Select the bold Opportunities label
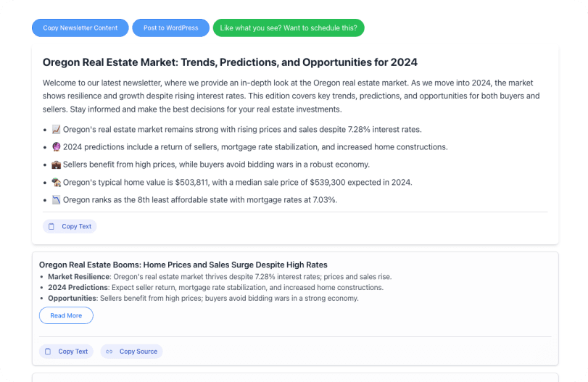Viewport: 588px width, 382px height. click(72, 298)
